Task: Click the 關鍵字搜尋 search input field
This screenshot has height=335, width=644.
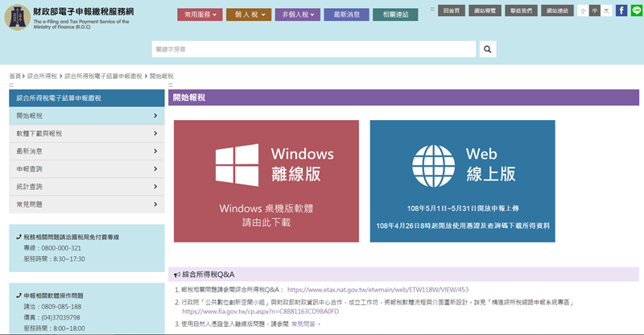Action: (x=315, y=49)
